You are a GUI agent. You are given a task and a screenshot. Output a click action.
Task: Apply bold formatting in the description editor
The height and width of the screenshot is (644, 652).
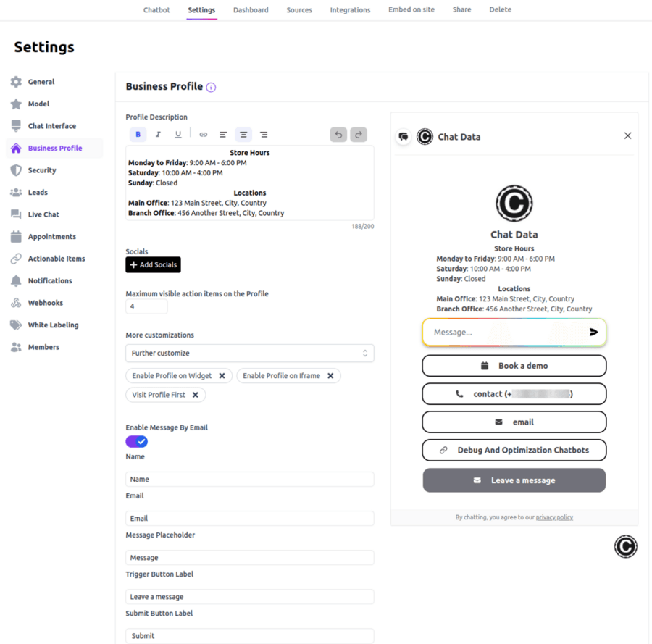pyautogui.click(x=138, y=134)
